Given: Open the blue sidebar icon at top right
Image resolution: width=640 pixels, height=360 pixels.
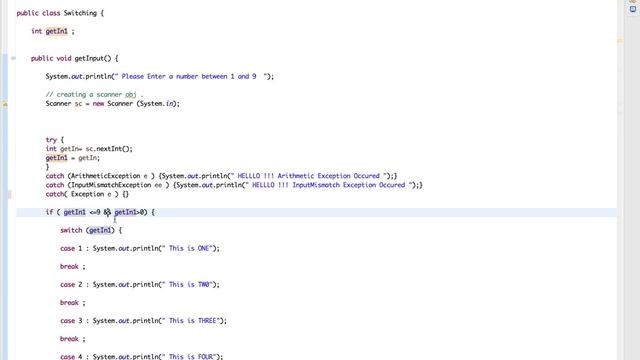Looking at the screenshot, I should [633, 9].
